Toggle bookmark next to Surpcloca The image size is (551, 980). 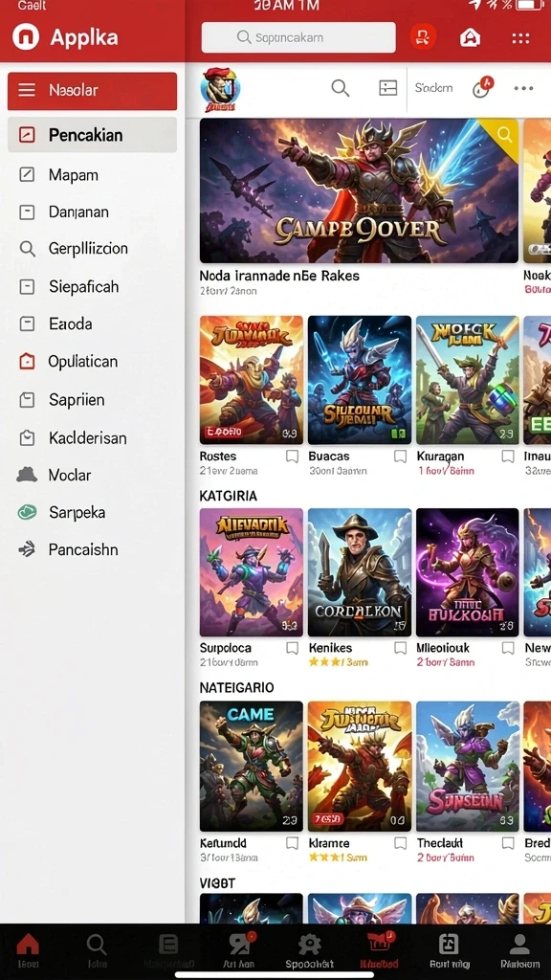coord(292,648)
